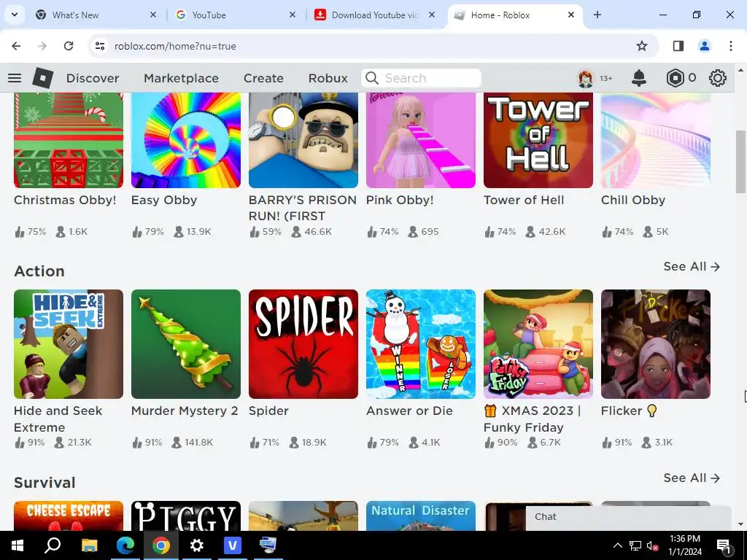Viewport: 747px width, 560px height.
Task: Open the Chrome three-dot menu
Action: pos(731,46)
